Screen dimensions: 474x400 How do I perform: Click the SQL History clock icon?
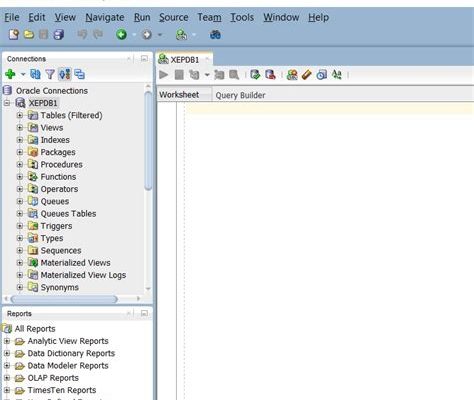[321, 75]
